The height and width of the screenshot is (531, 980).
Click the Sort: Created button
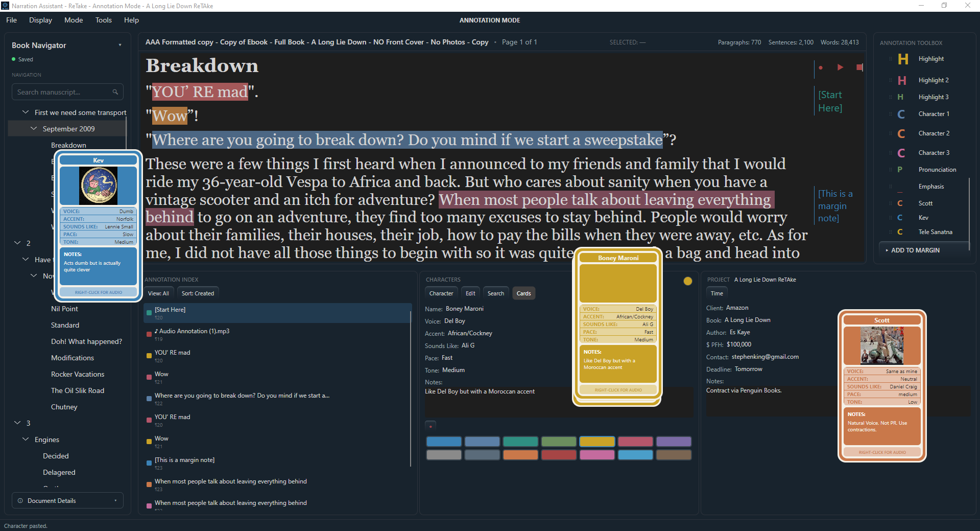point(198,293)
